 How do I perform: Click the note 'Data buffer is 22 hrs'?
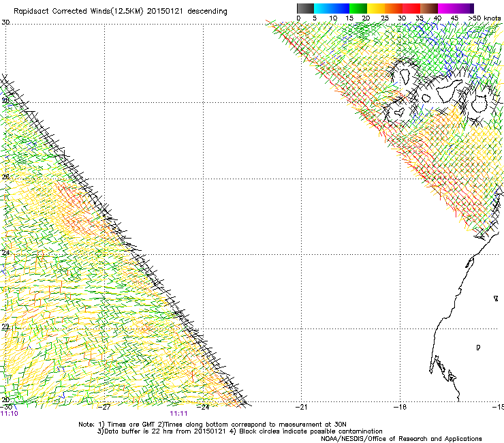pyautogui.click(x=139, y=431)
